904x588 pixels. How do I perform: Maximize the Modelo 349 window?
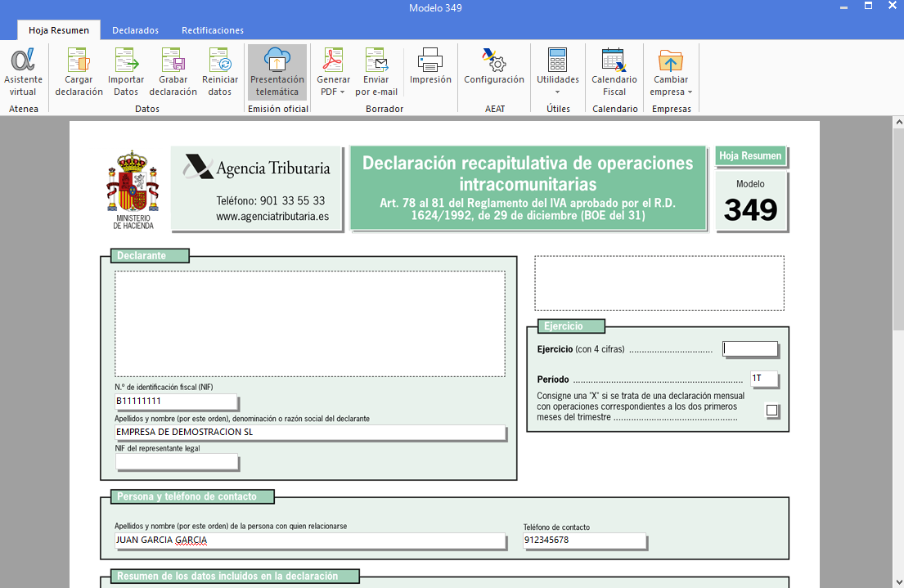point(868,7)
